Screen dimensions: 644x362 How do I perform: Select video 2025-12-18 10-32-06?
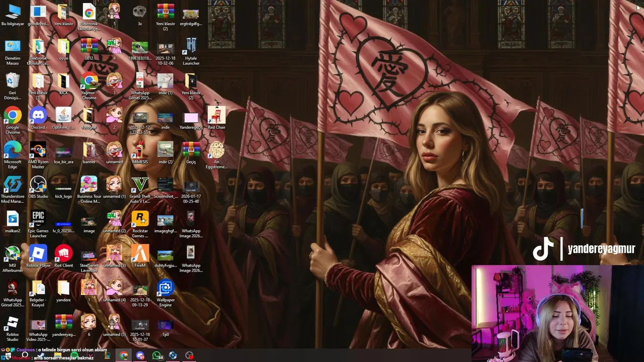click(166, 52)
